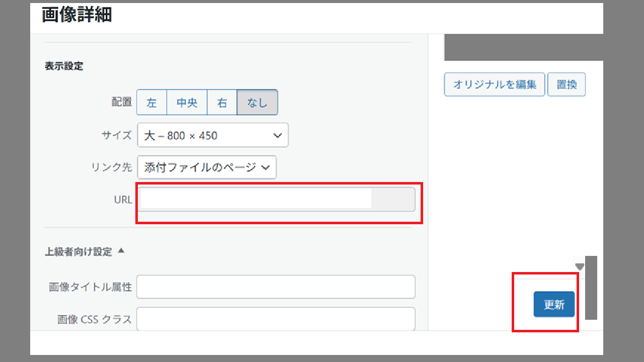Set image alignment to 左 (left)
The height and width of the screenshot is (362, 644).
tap(152, 103)
